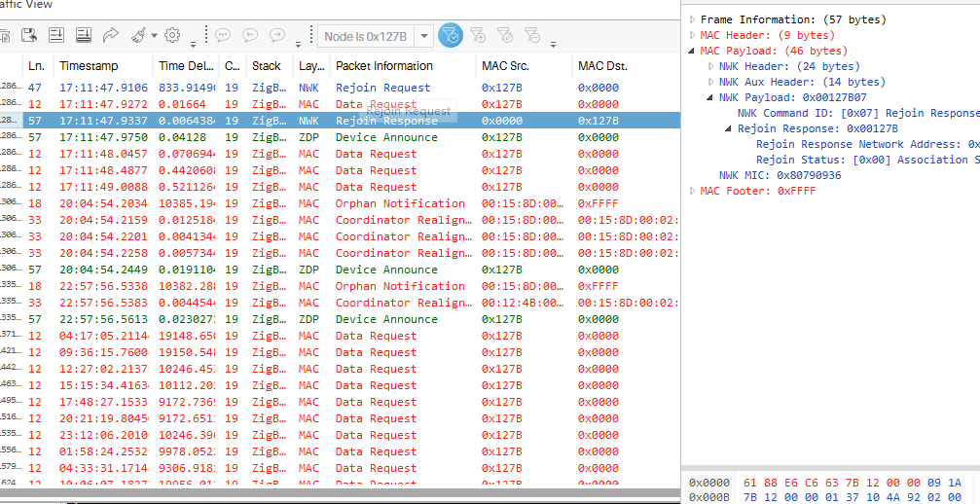Sort by the Ln. column header
The height and width of the screenshot is (504, 980).
point(38,65)
